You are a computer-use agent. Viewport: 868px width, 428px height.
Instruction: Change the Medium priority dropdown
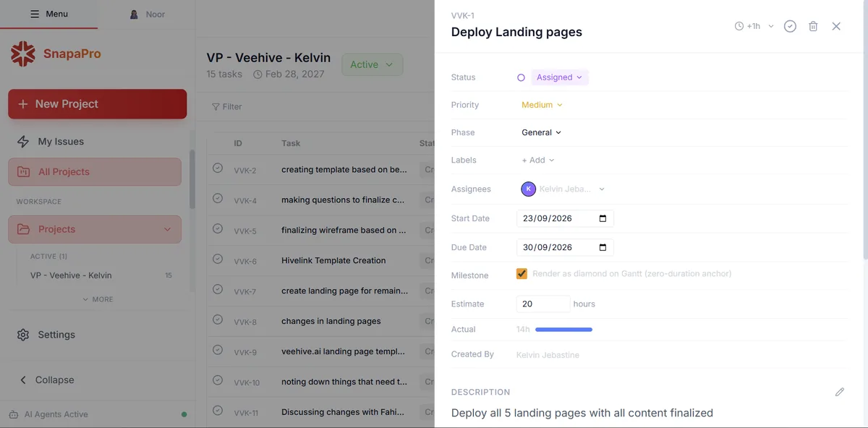pos(542,105)
